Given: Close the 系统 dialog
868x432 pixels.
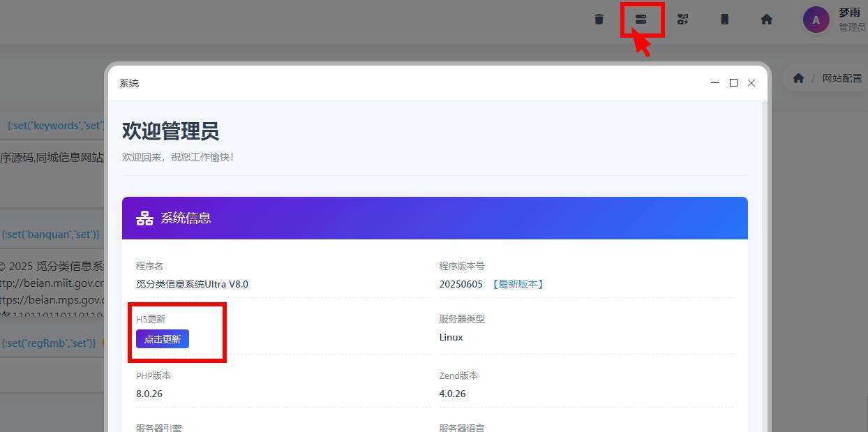Looking at the screenshot, I should pos(751,83).
